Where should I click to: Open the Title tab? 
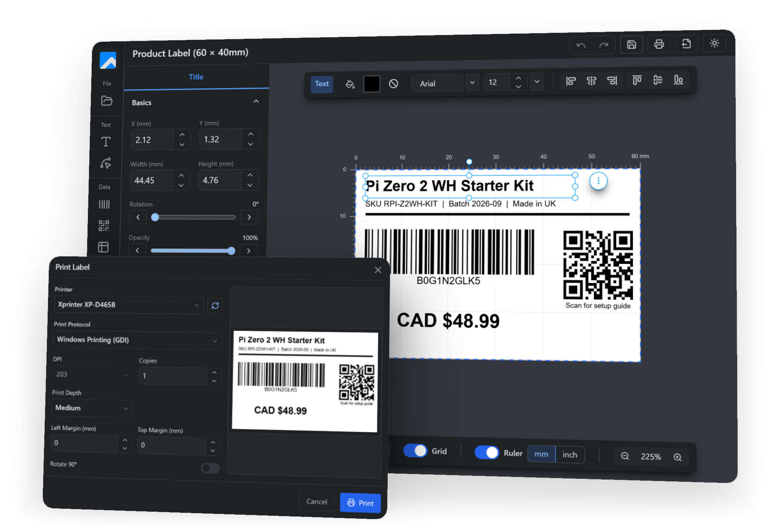(196, 77)
